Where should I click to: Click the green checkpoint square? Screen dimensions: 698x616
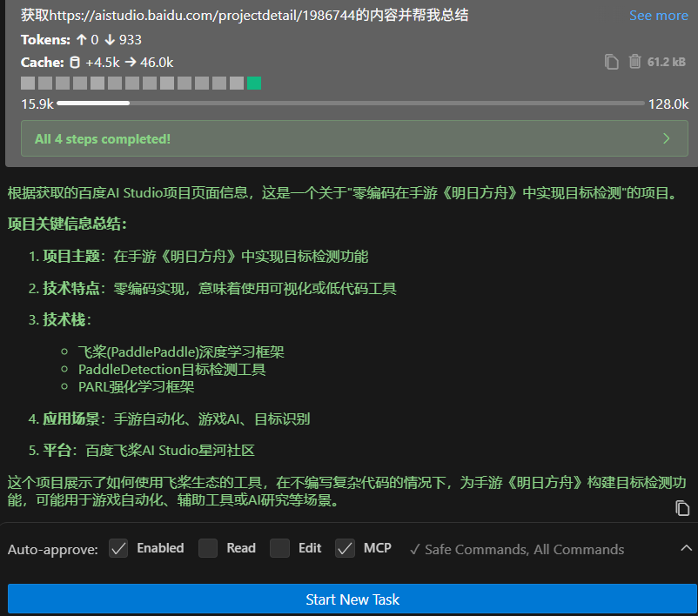[x=254, y=84]
